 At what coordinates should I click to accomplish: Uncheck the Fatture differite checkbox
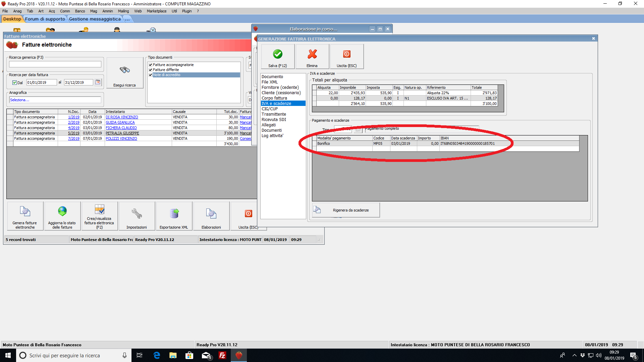click(151, 70)
